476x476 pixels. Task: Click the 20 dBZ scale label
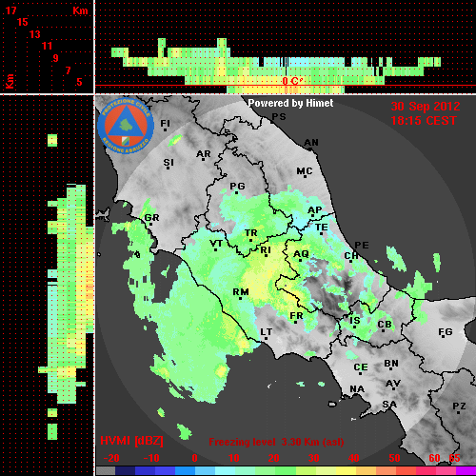(x=273, y=458)
